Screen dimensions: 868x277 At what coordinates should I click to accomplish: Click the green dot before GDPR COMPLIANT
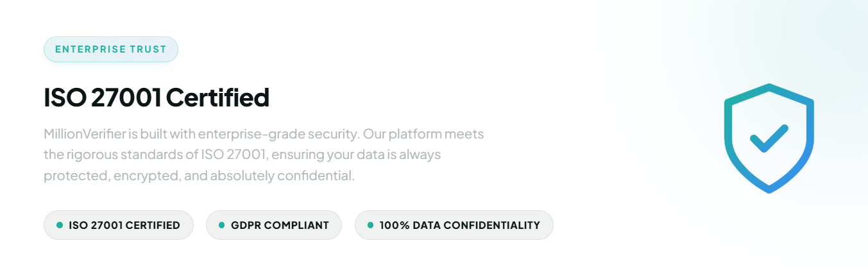(x=222, y=225)
